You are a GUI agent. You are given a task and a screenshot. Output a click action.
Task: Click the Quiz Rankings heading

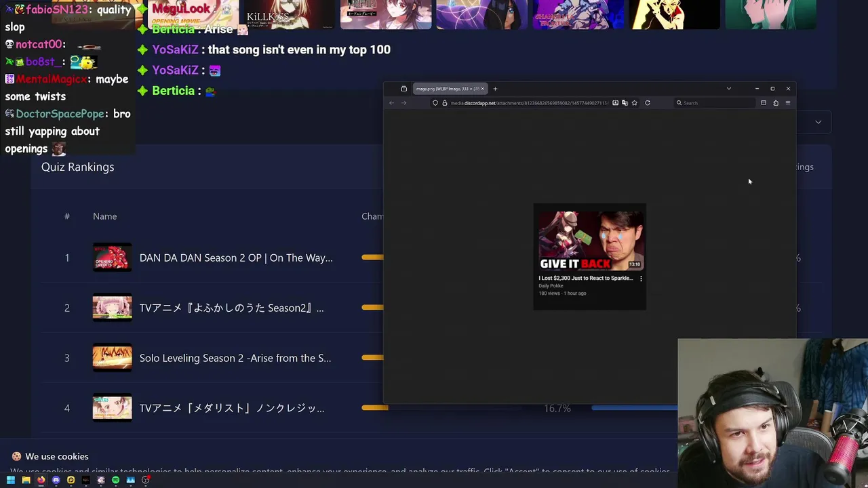(x=77, y=167)
